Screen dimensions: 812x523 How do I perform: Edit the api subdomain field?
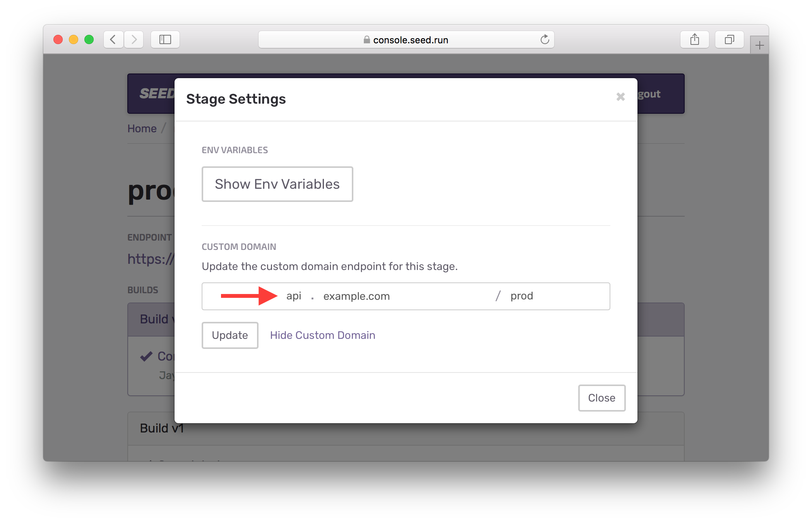[x=293, y=296]
